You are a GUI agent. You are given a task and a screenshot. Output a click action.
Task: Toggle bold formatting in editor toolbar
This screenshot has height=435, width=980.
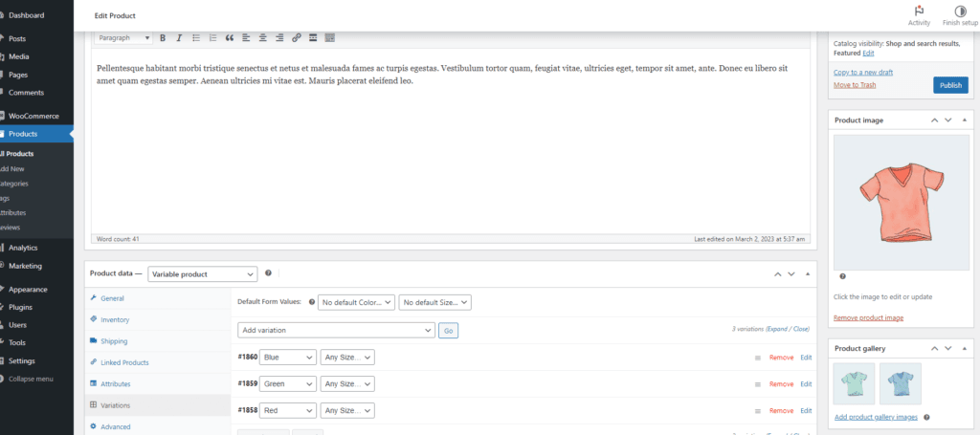coord(163,38)
